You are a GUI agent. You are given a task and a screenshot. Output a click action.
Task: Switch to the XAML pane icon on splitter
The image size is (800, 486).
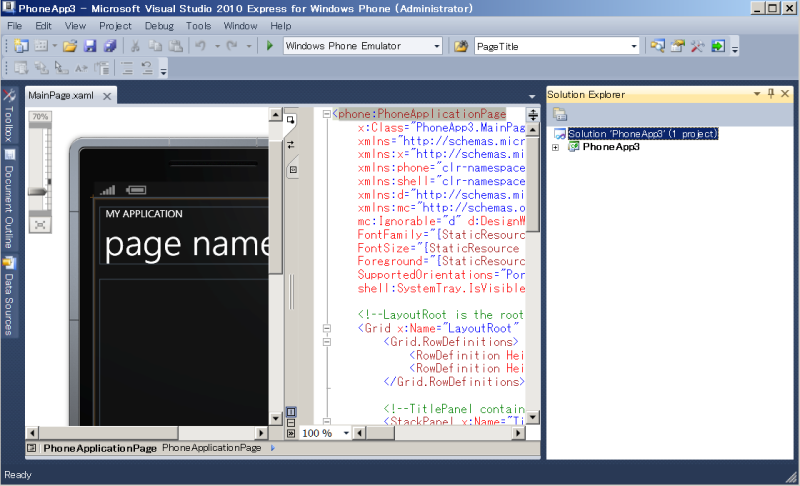(x=293, y=170)
